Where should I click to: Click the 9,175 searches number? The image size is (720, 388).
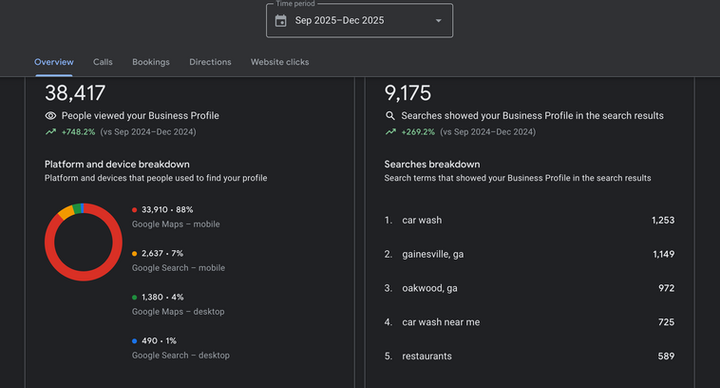pyautogui.click(x=408, y=93)
